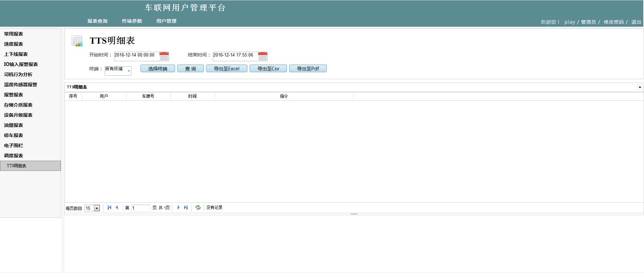
Task: Click the 指令 column header
Action: click(x=284, y=96)
